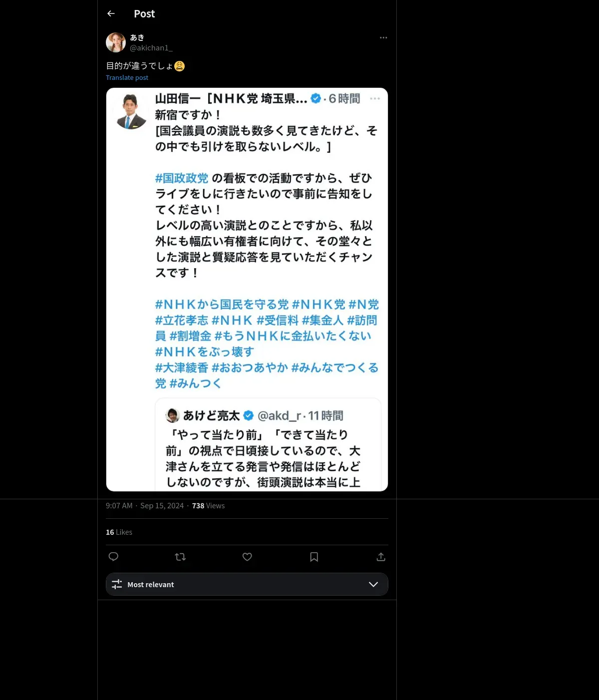599x700 pixels.
Task: Share the post via share icon
Action: tap(381, 557)
